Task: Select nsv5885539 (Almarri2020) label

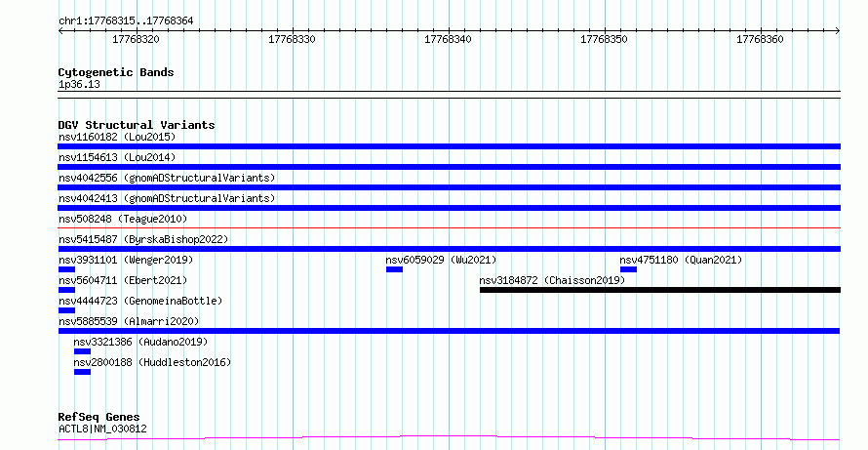Action: [x=129, y=321]
